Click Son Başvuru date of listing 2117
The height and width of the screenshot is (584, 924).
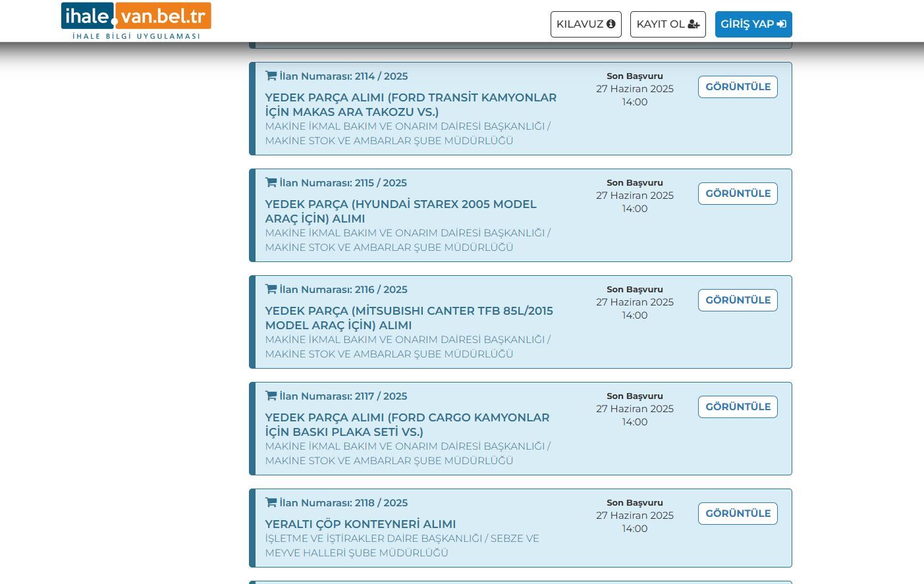[635, 415]
